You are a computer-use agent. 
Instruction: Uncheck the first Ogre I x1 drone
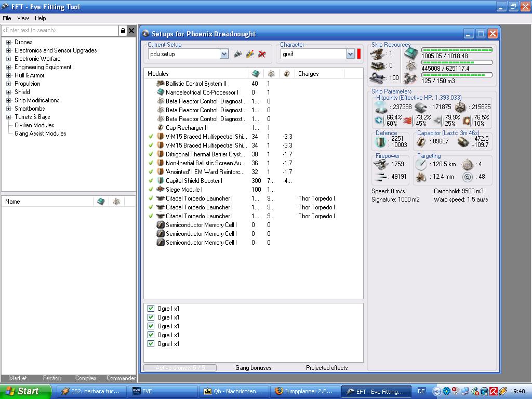pos(151,309)
